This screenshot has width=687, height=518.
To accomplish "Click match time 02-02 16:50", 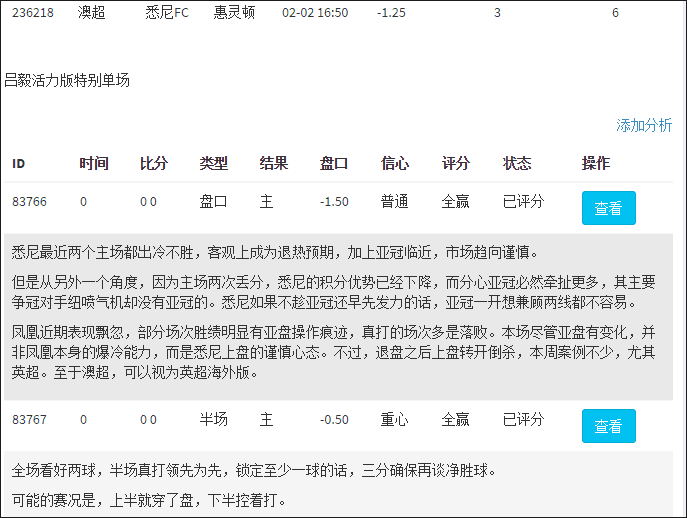I will [315, 13].
